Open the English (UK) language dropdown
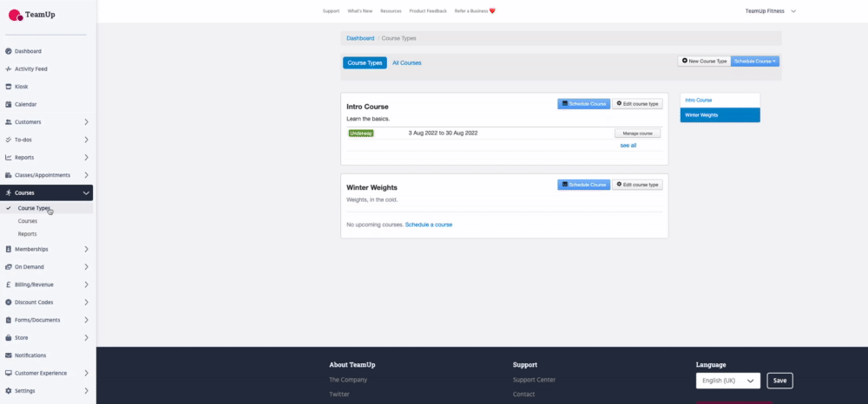Viewport: 868px width, 404px height. coord(727,381)
